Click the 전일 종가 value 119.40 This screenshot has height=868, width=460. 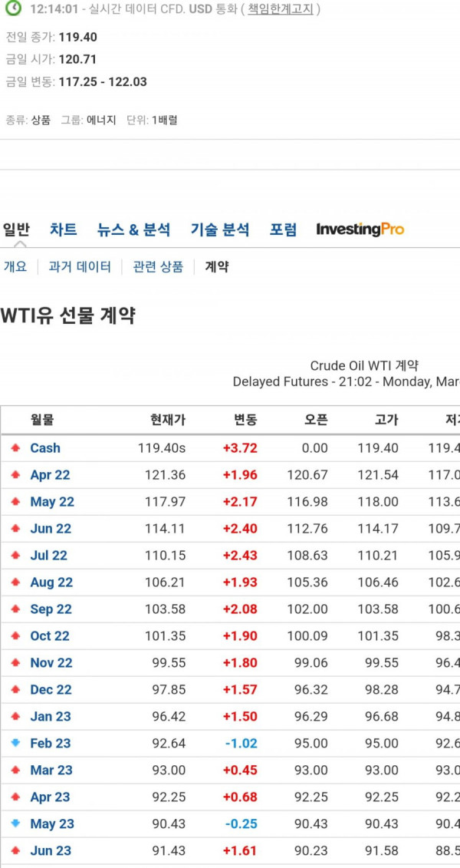click(78, 37)
